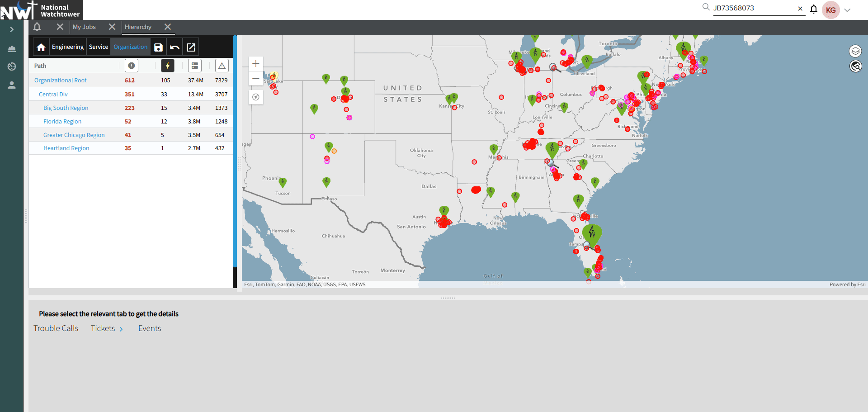Open the Florida Region link
This screenshot has height=412, width=868.
tap(62, 122)
